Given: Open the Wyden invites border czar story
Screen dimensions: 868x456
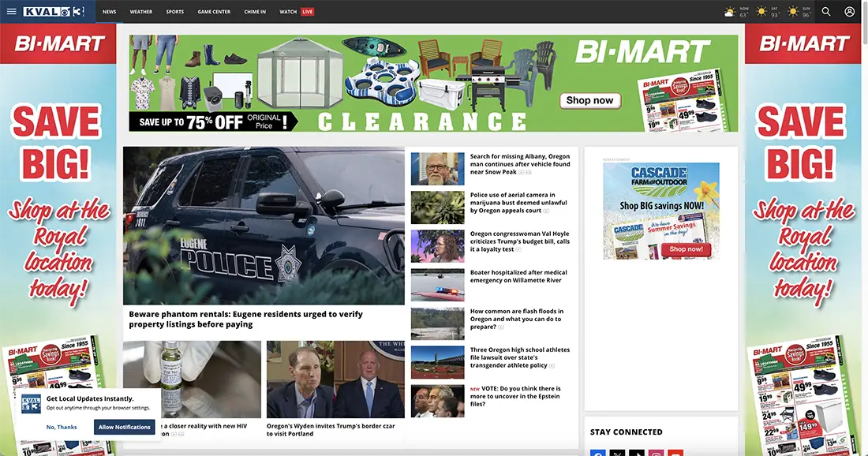Looking at the screenshot, I should 331,430.
